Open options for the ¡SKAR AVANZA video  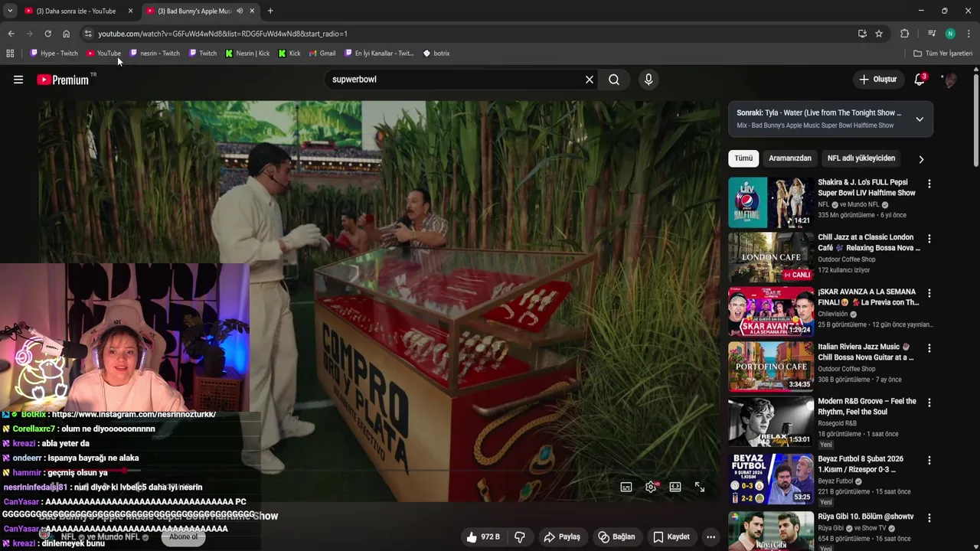(929, 293)
